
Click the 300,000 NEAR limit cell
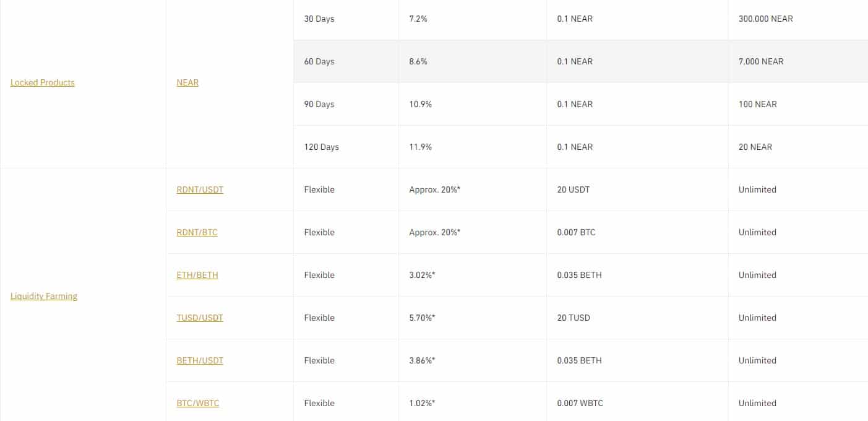(x=798, y=19)
